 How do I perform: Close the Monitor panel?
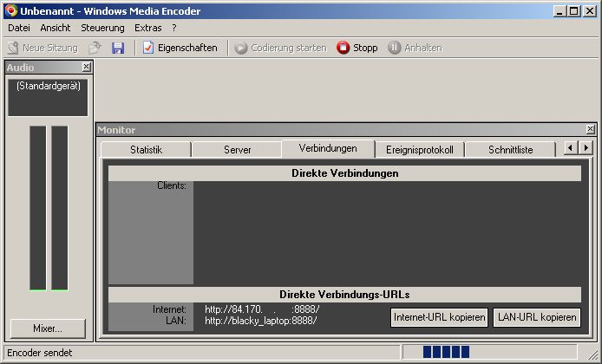coord(590,129)
